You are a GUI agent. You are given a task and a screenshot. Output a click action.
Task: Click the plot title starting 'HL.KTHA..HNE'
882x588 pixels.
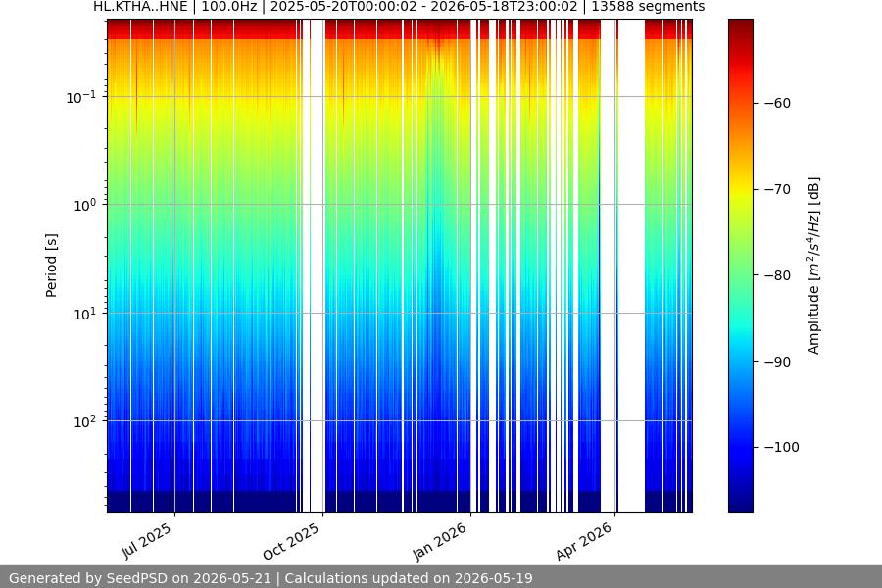(x=399, y=7)
